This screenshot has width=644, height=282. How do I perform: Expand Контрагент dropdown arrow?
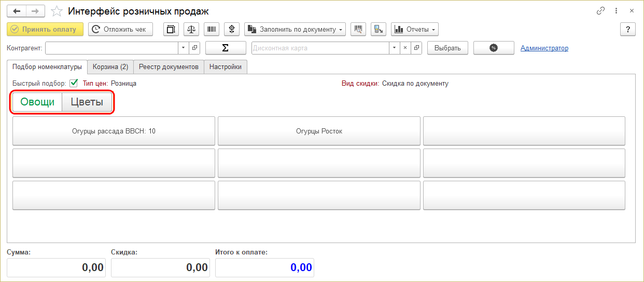(x=184, y=48)
